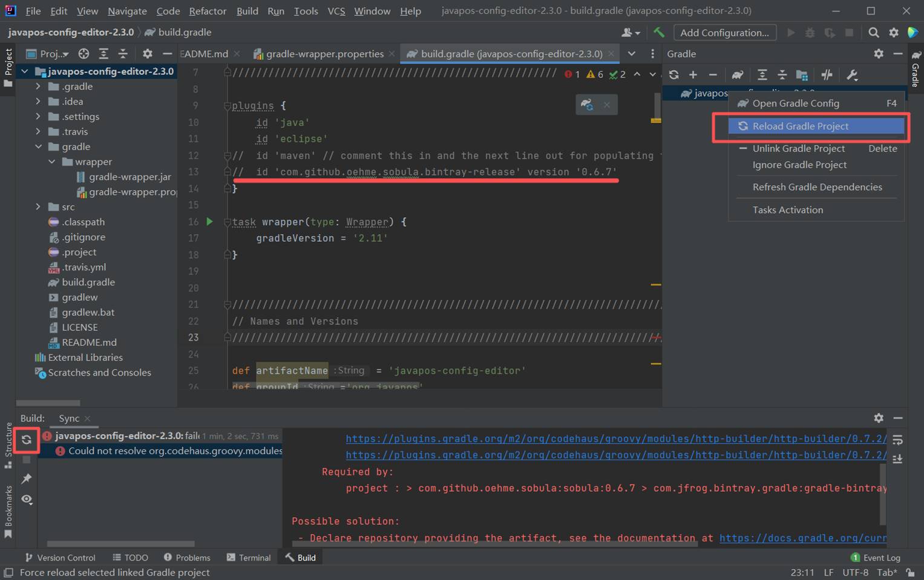Toggle Bookmarks tool window stripe

(8, 511)
